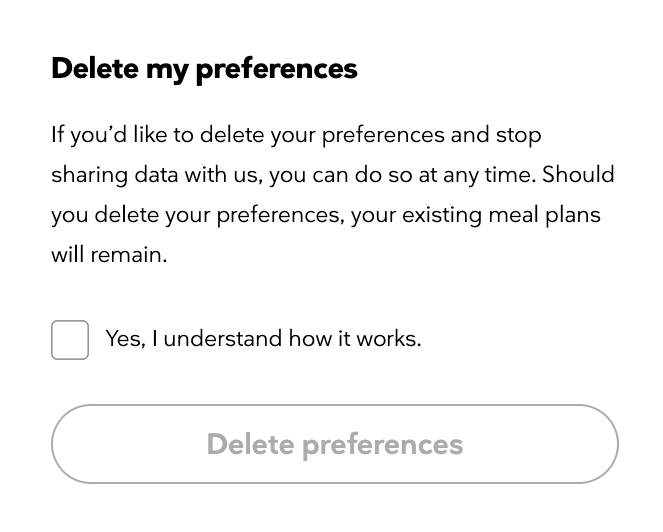
Task: Click the word 'Should' in the paragraph
Action: [579, 175]
